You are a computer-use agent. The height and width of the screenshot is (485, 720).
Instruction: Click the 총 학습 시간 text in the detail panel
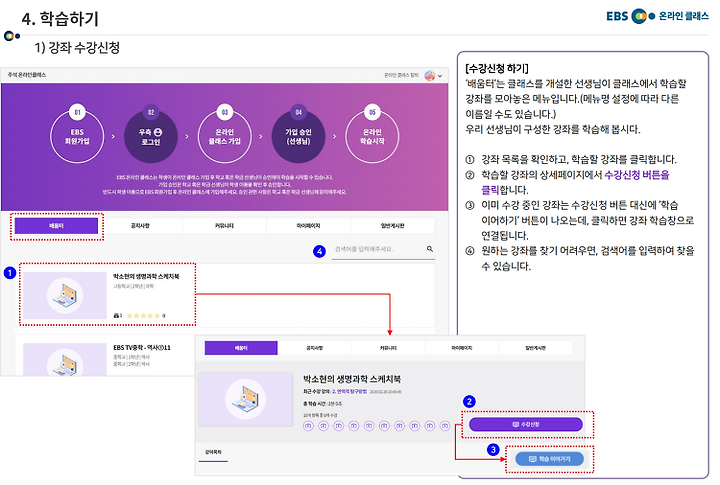pos(322,404)
